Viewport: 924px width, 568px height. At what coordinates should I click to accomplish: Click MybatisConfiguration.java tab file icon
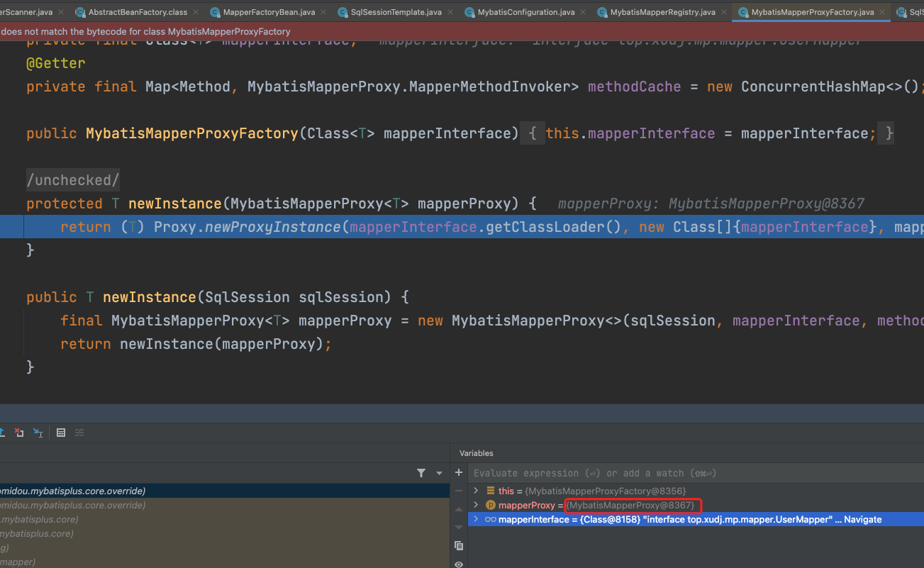(469, 12)
